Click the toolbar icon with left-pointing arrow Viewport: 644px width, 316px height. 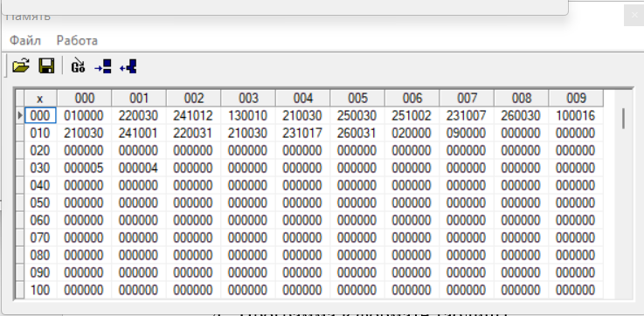click(x=128, y=65)
